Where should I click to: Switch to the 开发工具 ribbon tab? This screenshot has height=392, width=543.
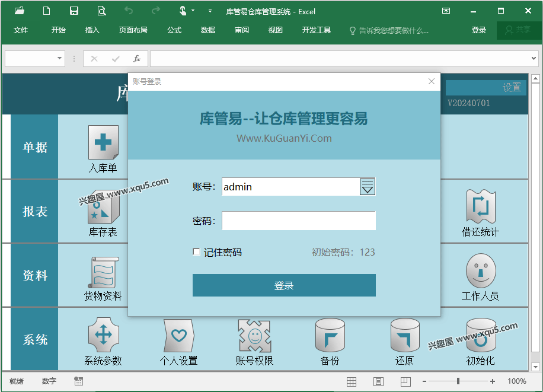point(316,30)
